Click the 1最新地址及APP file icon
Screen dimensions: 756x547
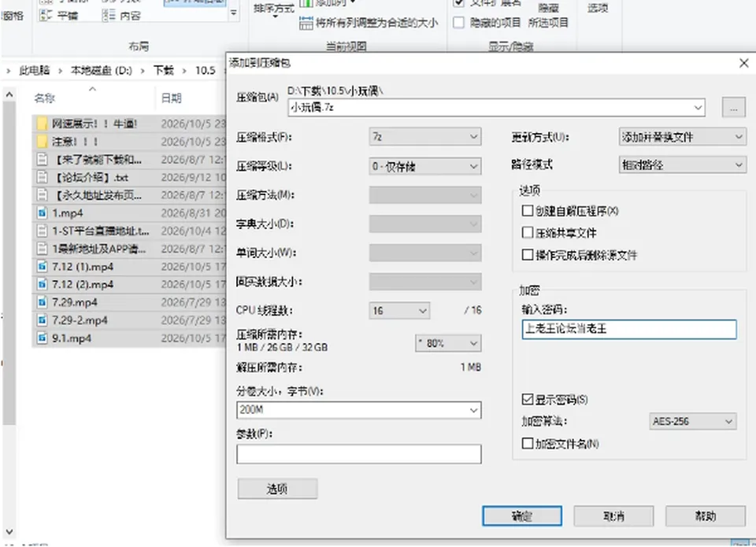click(42, 249)
